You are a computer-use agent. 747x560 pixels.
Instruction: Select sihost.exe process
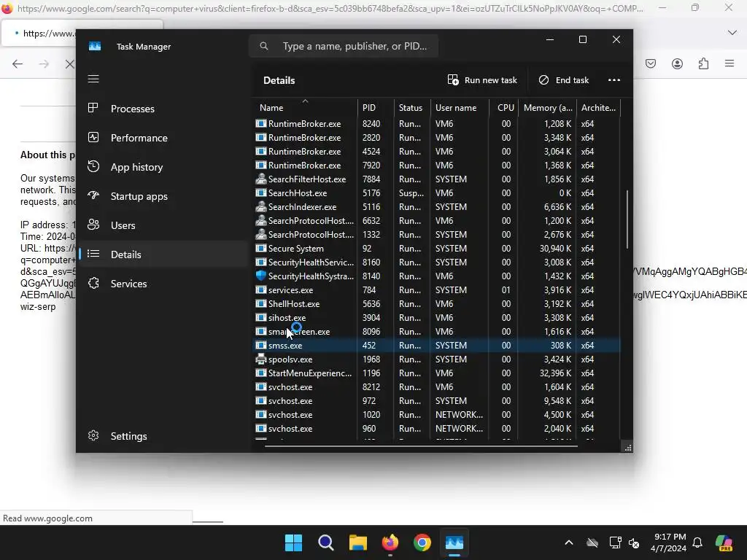click(x=436, y=318)
